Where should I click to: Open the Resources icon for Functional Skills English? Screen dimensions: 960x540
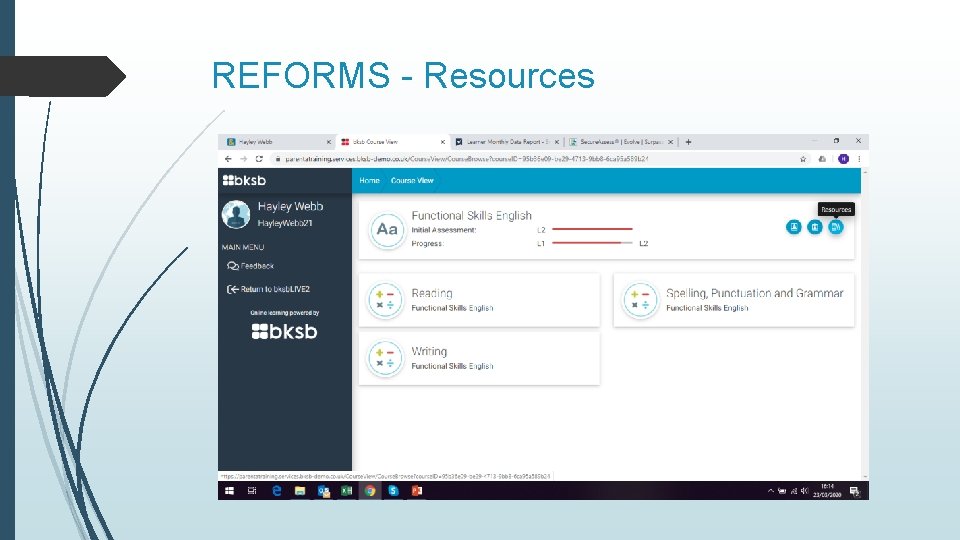coord(836,227)
